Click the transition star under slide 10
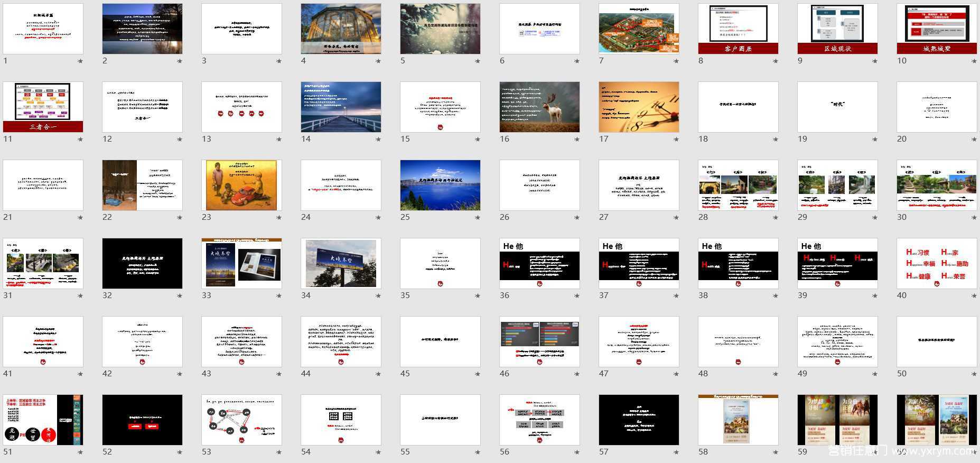Viewport: 980px width, 463px height. (x=974, y=61)
